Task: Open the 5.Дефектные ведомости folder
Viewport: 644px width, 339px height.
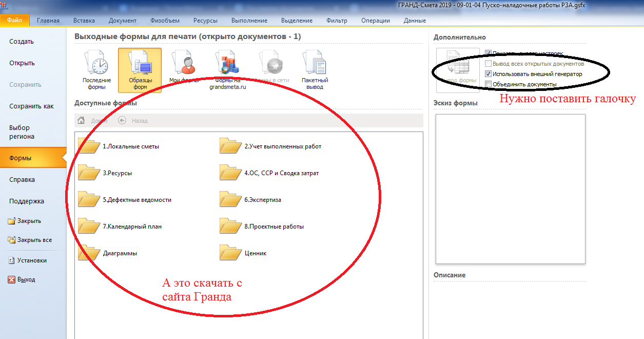Action: [x=125, y=199]
